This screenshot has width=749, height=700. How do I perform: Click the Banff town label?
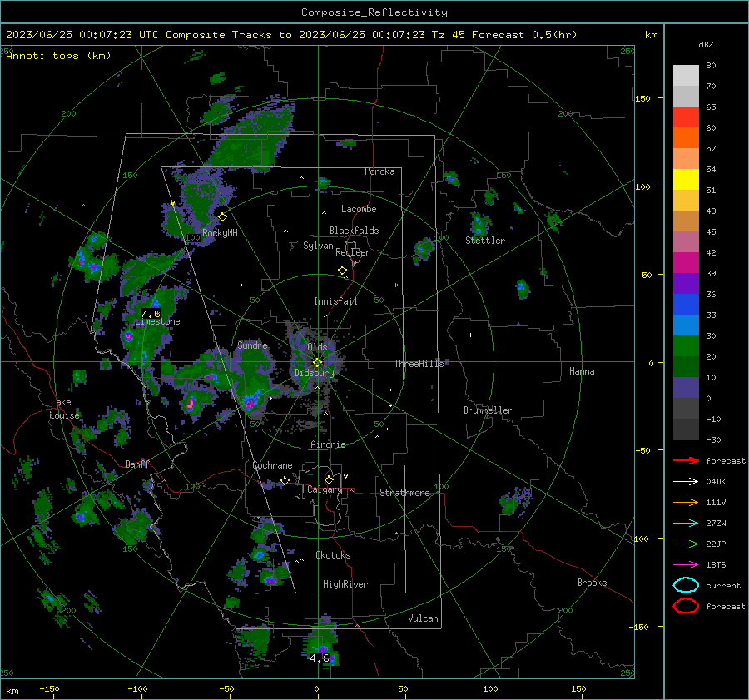137,464
